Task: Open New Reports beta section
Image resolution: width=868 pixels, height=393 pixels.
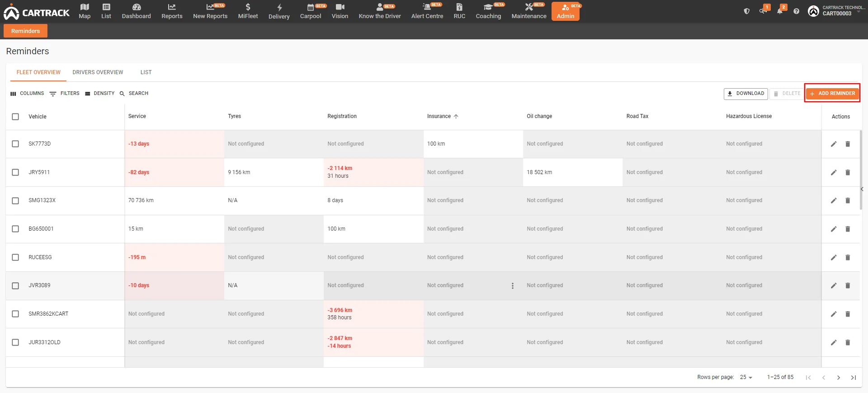Action: (210, 11)
